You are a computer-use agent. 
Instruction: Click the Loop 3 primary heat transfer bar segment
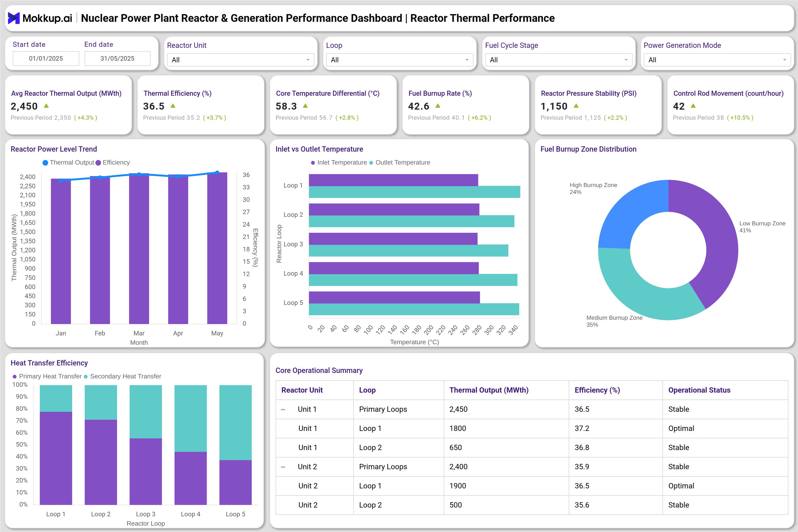point(146,472)
